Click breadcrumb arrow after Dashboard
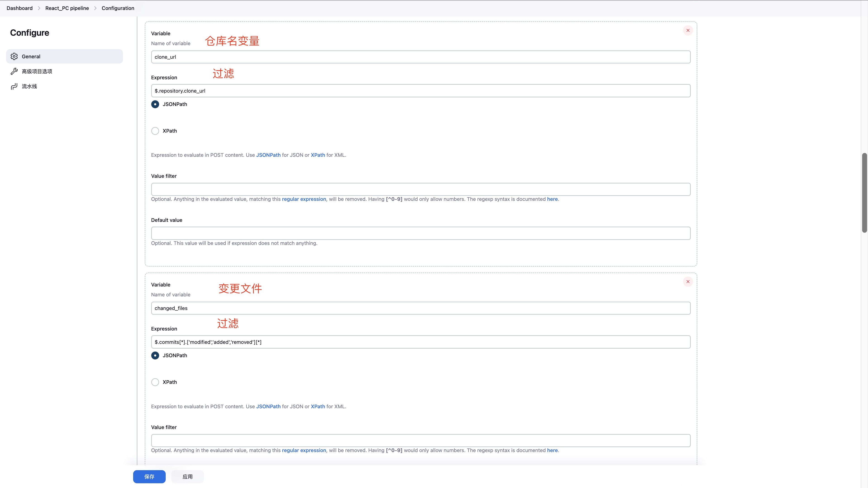The image size is (868, 488). pos(39,8)
